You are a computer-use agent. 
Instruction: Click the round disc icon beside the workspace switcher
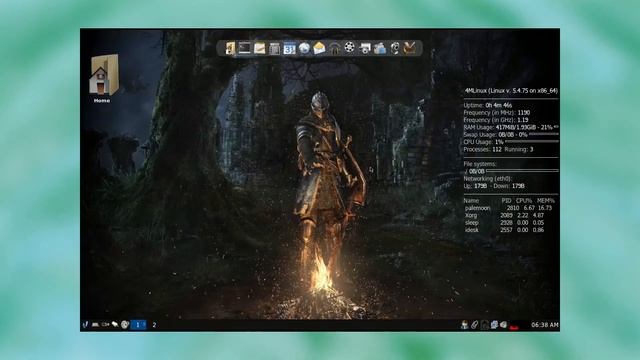(125, 324)
